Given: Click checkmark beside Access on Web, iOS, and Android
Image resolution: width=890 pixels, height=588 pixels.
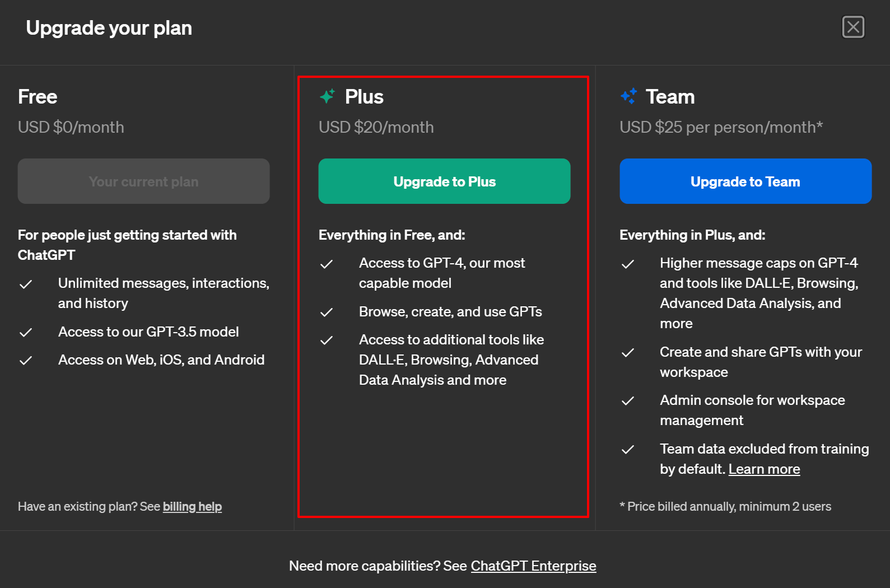Looking at the screenshot, I should [x=26, y=360].
